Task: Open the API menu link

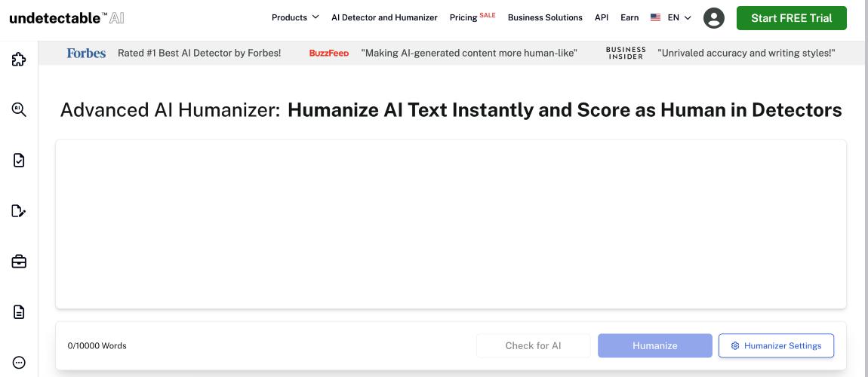Action: click(601, 17)
